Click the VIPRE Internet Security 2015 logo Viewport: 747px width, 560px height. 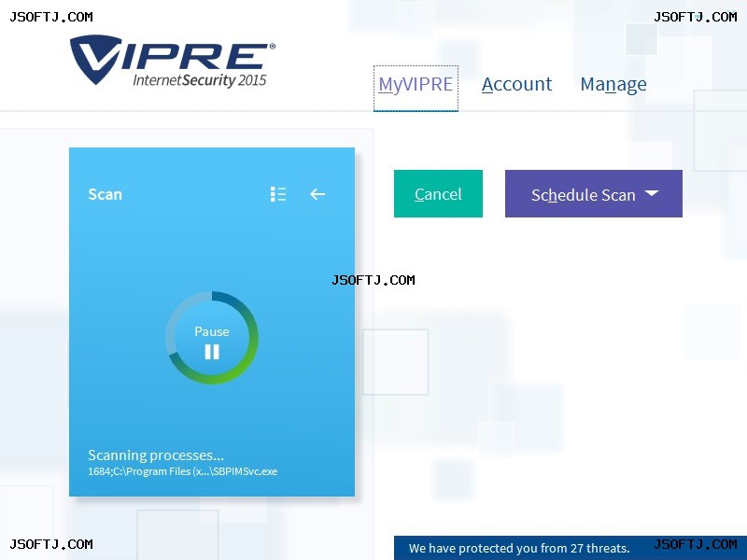pos(173,61)
